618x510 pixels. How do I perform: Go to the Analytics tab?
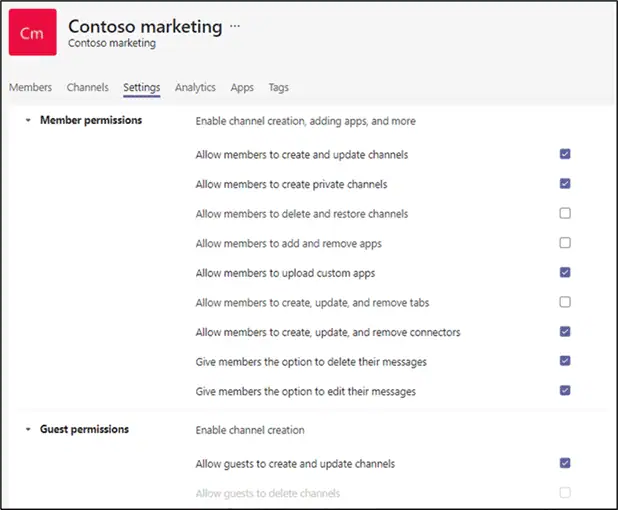click(x=195, y=87)
